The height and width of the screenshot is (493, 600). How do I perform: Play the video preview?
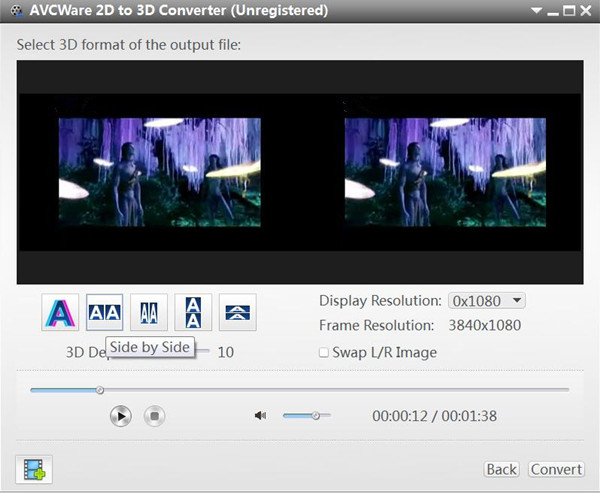121,416
